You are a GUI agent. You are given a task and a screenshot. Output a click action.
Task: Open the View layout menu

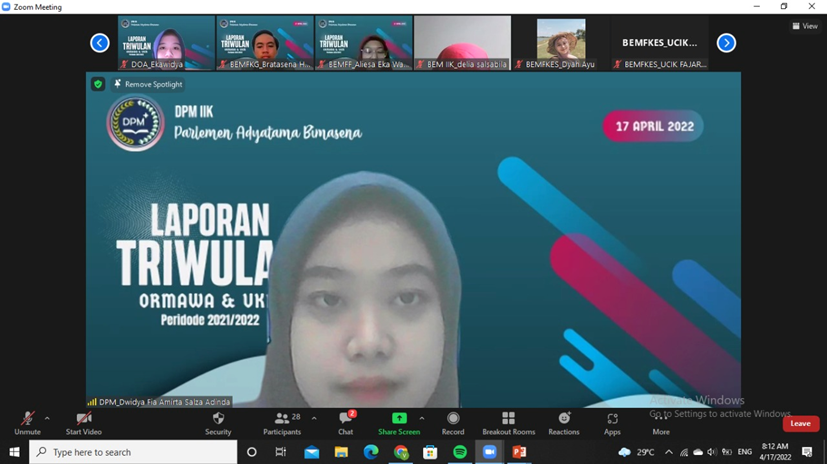(x=805, y=26)
